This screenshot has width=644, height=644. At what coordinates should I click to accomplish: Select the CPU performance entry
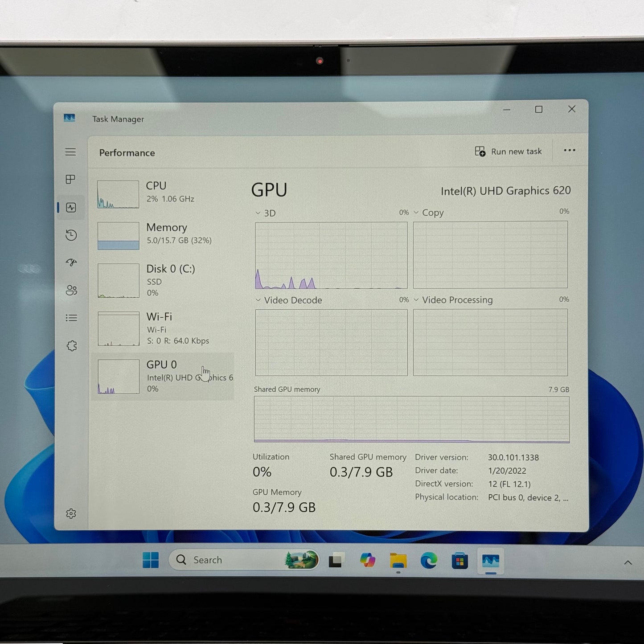click(163, 194)
